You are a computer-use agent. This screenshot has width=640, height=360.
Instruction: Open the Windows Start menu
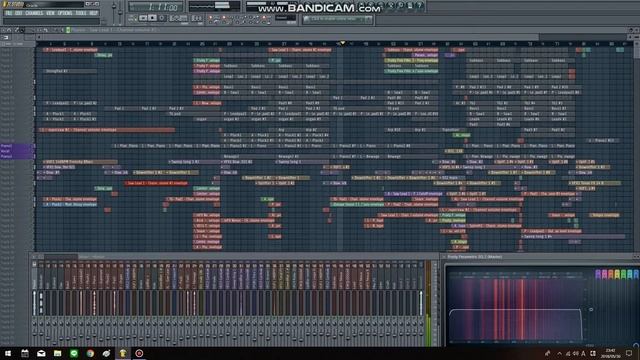(8, 353)
